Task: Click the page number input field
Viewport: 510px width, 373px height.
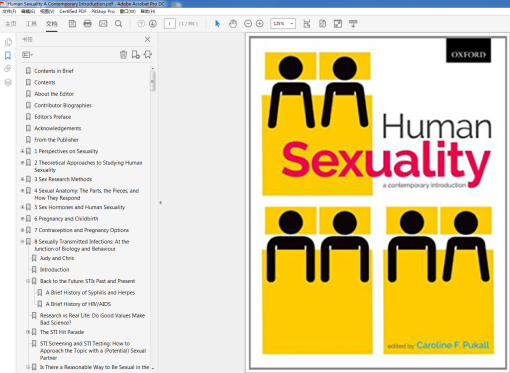Action: tap(170, 24)
